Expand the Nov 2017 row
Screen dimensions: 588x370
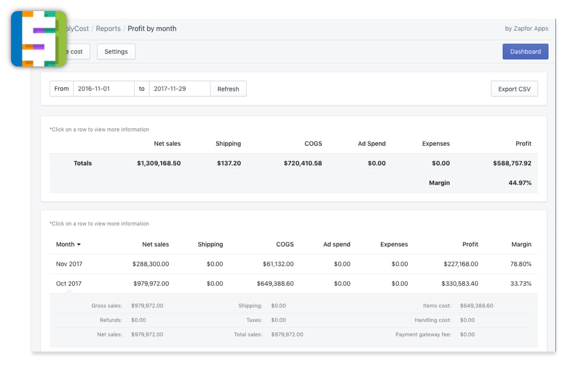point(294,264)
